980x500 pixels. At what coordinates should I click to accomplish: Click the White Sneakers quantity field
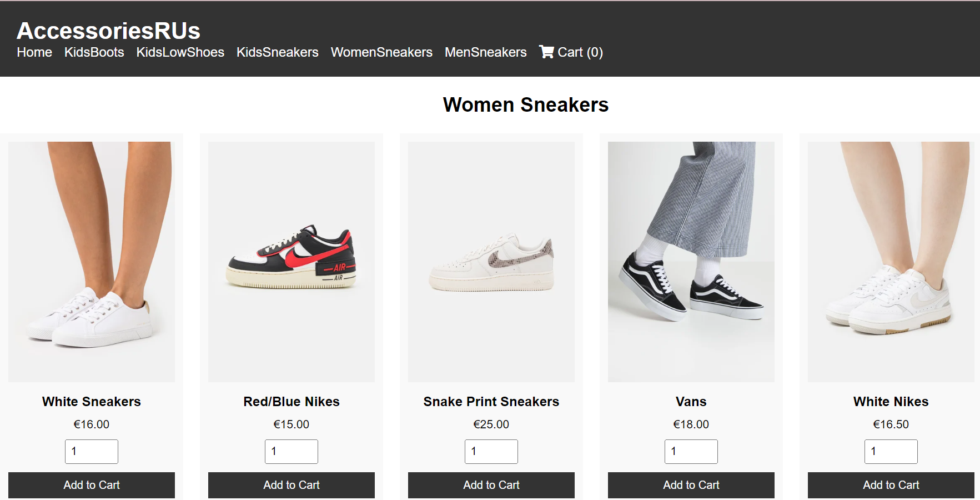(x=91, y=451)
